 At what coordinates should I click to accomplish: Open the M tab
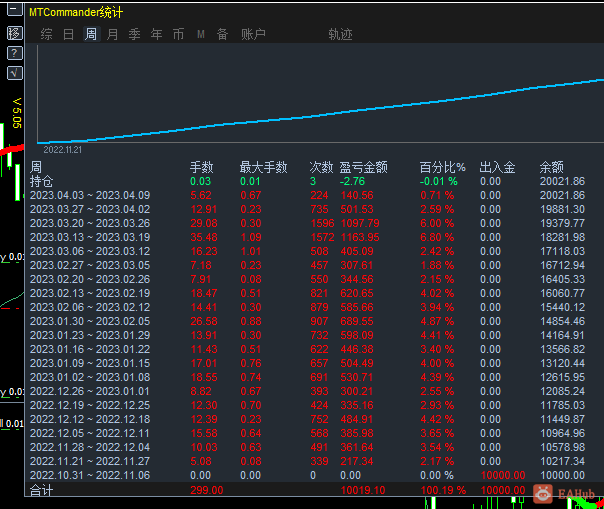click(x=201, y=34)
